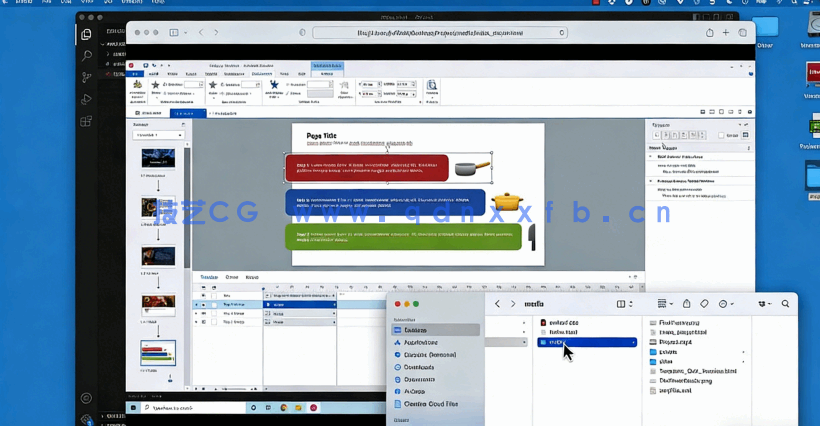
Task: Click the Search magnifier in VS Code sidebar
Action: [86, 55]
